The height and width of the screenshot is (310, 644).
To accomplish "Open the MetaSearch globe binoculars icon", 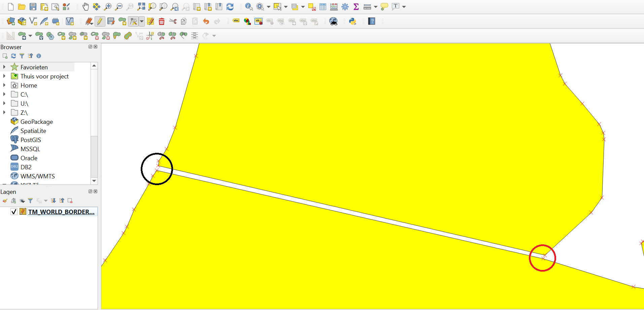I will (x=333, y=22).
